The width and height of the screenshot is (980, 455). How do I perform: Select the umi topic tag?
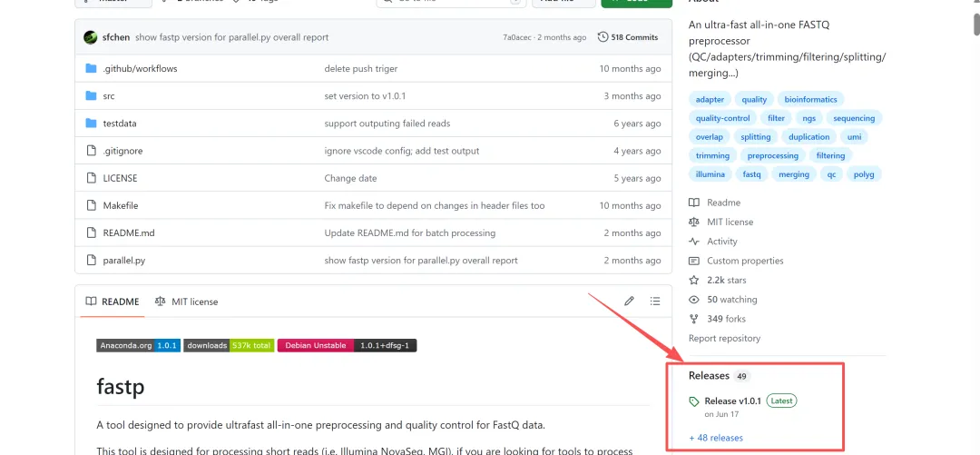click(x=854, y=137)
